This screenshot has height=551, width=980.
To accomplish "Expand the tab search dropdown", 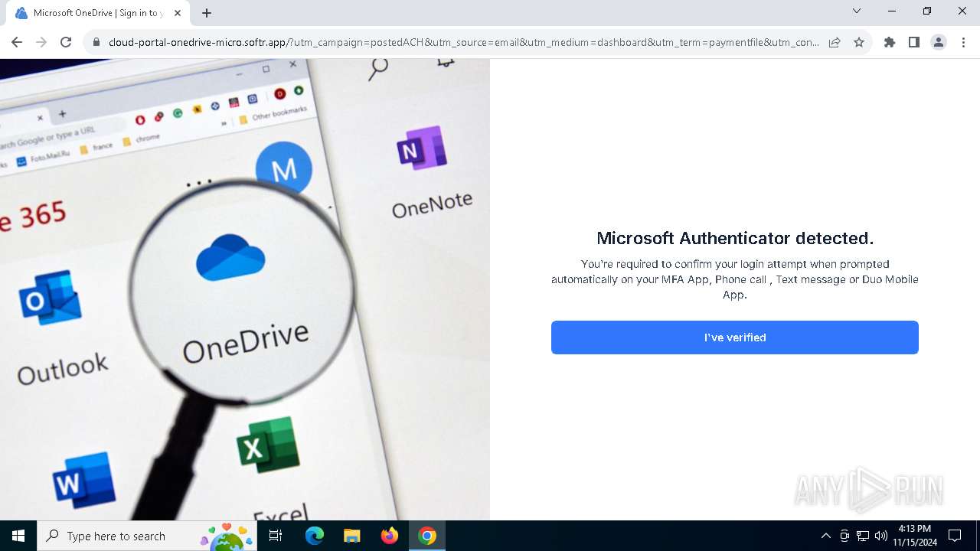I will [857, 11].
